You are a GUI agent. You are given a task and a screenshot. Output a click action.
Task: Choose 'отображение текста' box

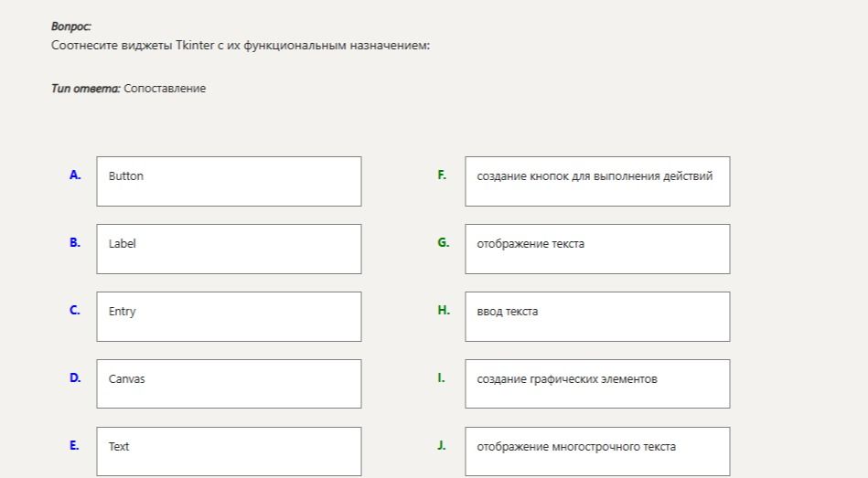click(x=597, y=249)
